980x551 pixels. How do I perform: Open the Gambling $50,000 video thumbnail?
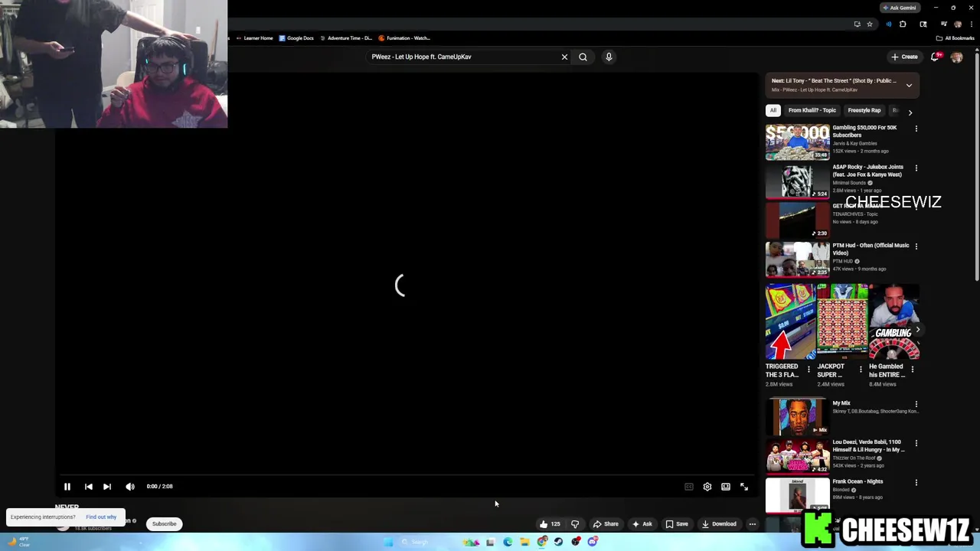tap(797, 142)
